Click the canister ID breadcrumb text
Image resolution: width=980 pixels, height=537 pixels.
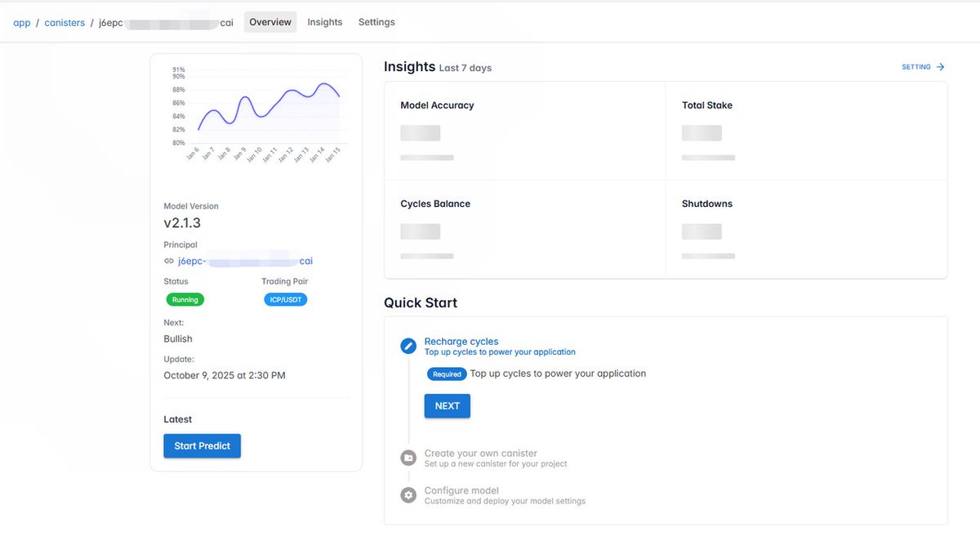coord(166,23)
